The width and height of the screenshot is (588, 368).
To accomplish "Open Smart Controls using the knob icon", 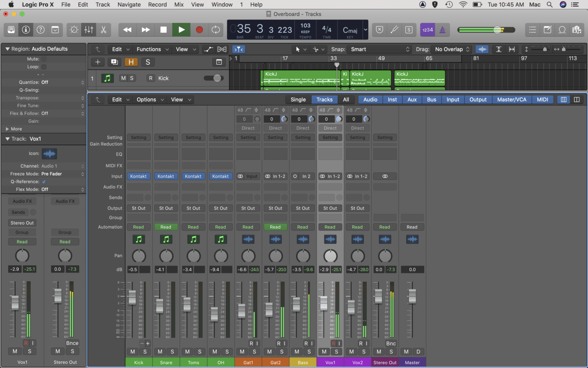I will 73,30.
